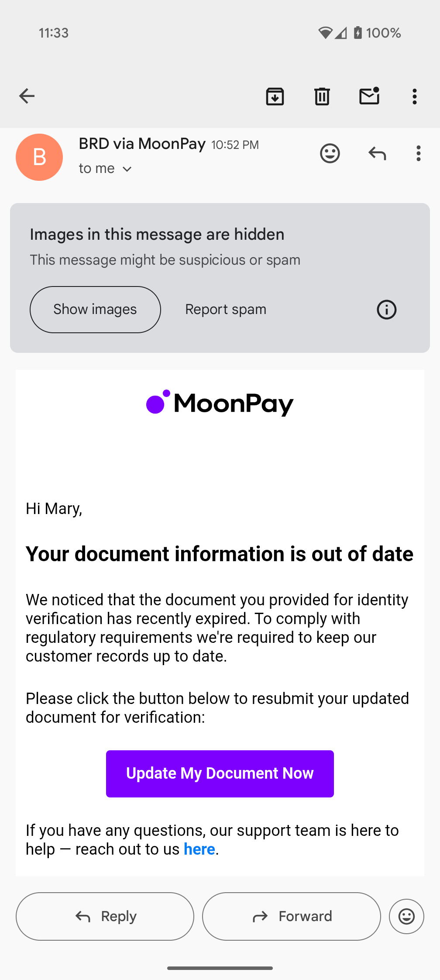
Task: Follow the 'here' support link
Action: pyautogui.click(x=199, y=849)
